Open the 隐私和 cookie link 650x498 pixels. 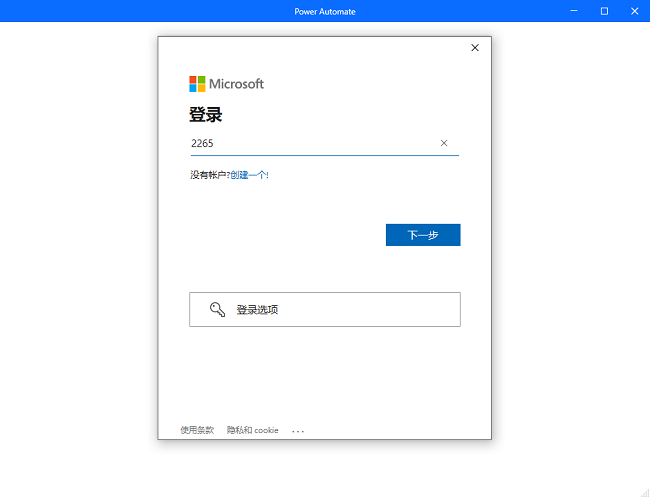point(252,430)
